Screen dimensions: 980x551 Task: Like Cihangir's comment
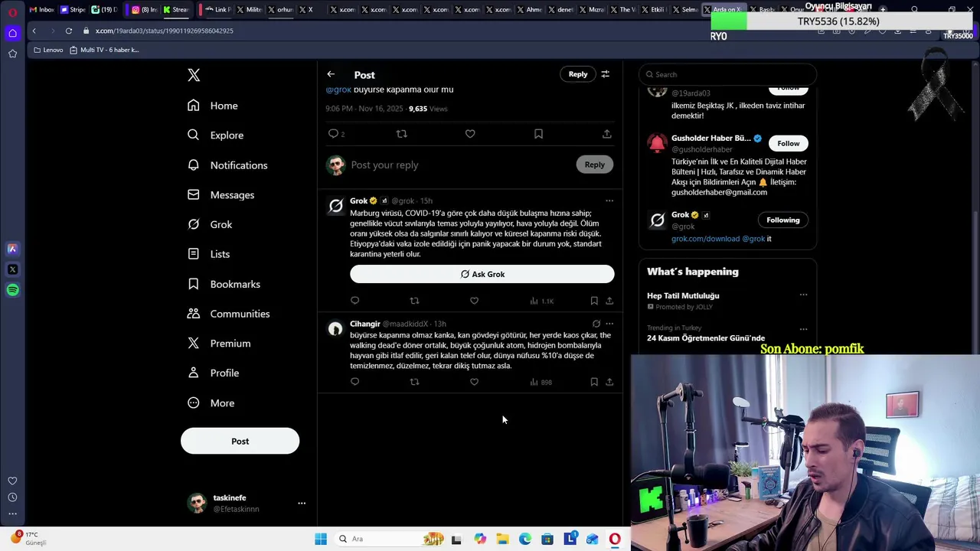[x=474, y=382]
